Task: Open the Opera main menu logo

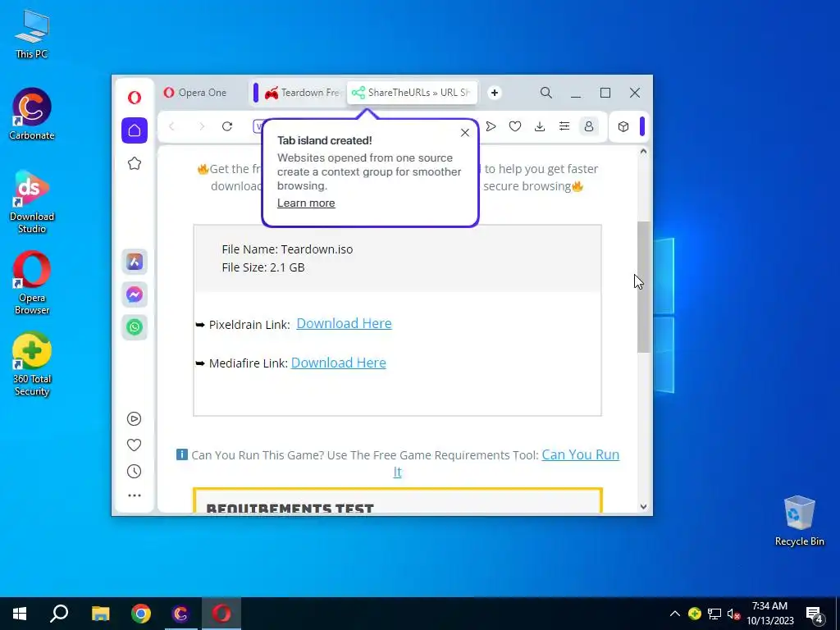Action: [135, 97]
